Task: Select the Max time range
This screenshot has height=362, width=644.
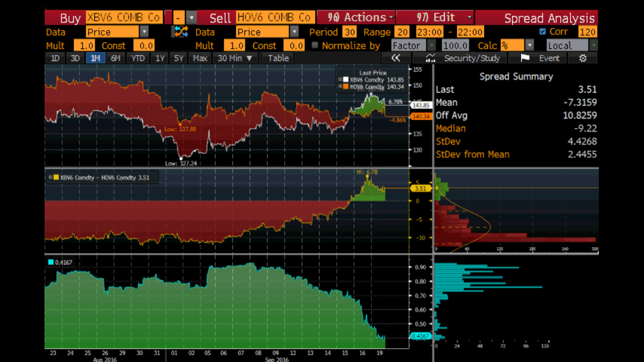Action: click(200, 58)
